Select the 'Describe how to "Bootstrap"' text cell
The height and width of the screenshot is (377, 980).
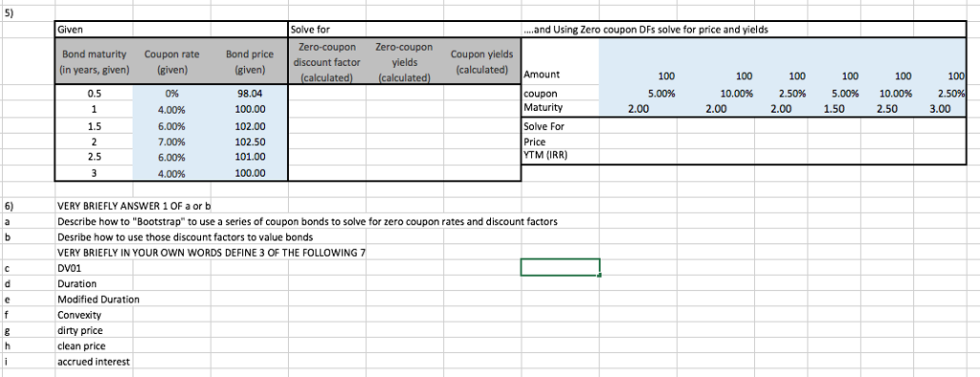307,221
